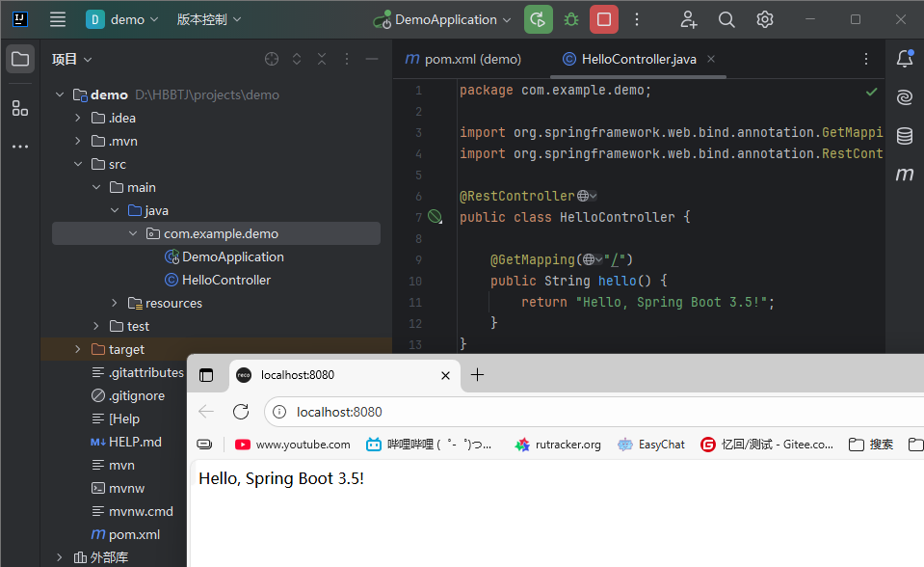Open the www.youtube.com bookmark
Viewport: 924px width, 567px height.
click(x=293, y=445)
